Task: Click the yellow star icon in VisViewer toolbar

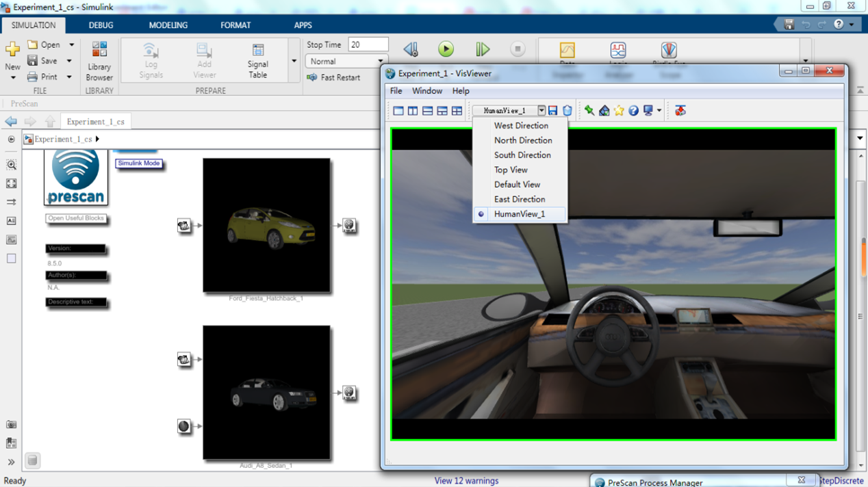Action: coord(619,111)
